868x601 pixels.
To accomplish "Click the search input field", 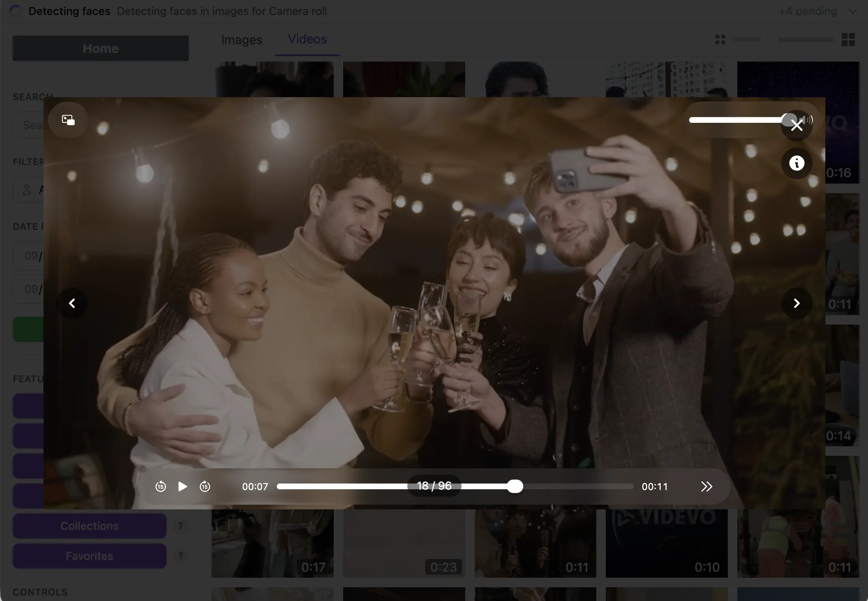I will tap(28, 125).
